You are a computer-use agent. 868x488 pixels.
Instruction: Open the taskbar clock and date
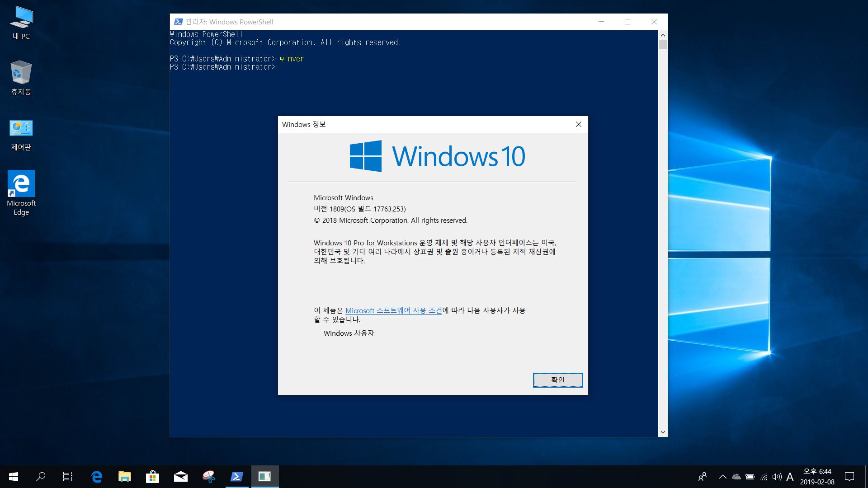click(x=817, y=477)
